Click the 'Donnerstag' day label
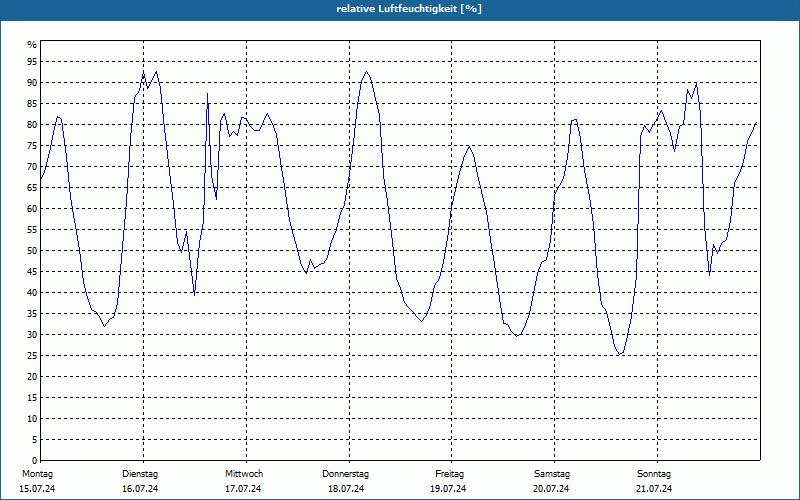The height and width of the screenshot is (500, 800). click(345, 474)
